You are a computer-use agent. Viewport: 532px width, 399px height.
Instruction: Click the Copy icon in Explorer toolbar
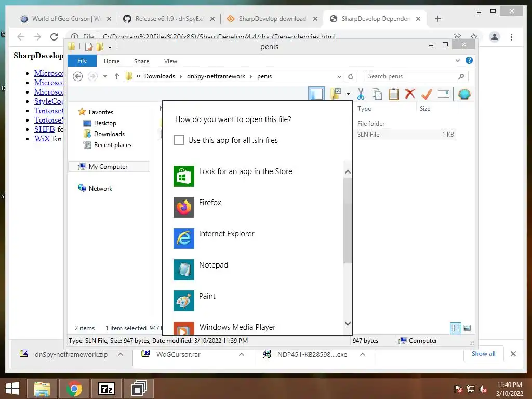377,94
